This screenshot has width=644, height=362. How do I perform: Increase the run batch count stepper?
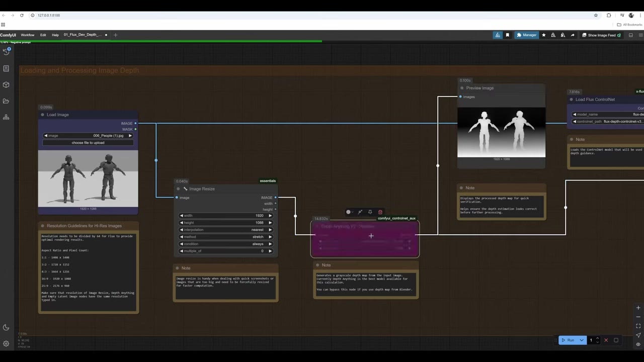tap(597, 338)
